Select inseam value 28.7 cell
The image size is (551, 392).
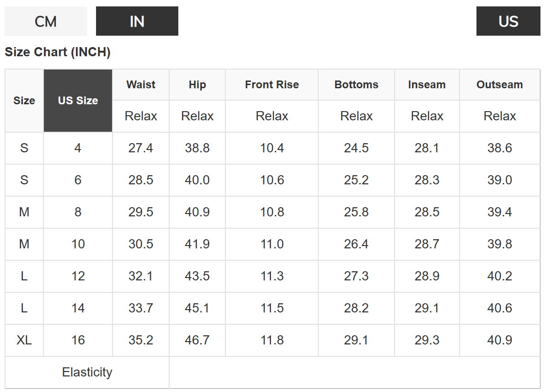tap(427, 244)
